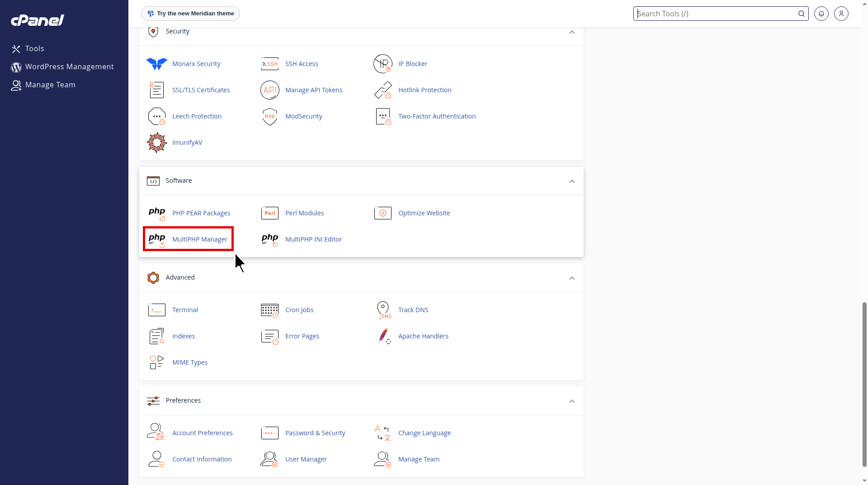Click the scrollbar down arrow

point(864,481)
